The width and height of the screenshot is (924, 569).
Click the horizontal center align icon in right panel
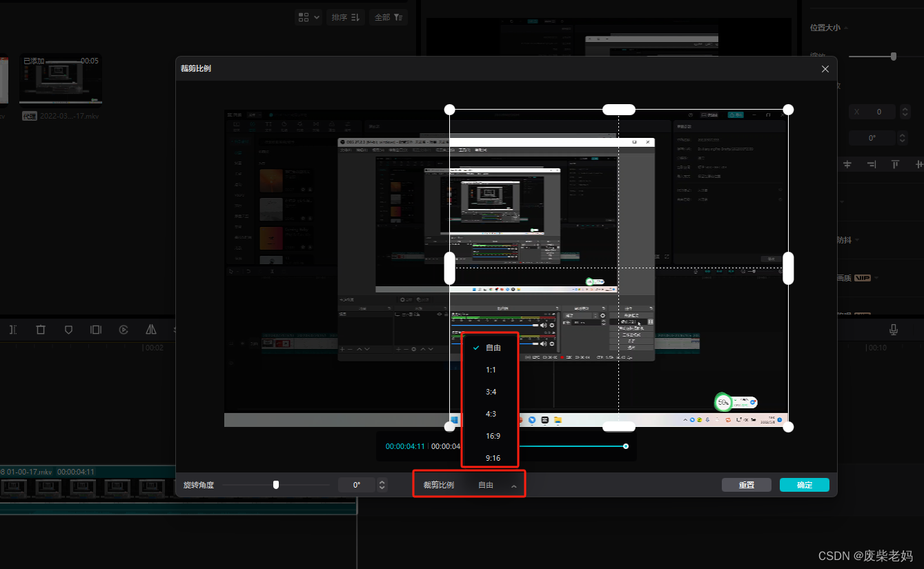[847, 164]
